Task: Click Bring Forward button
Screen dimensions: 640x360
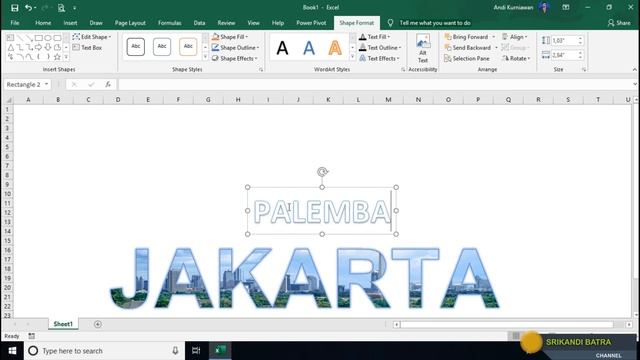Action: tap(466, 37)
